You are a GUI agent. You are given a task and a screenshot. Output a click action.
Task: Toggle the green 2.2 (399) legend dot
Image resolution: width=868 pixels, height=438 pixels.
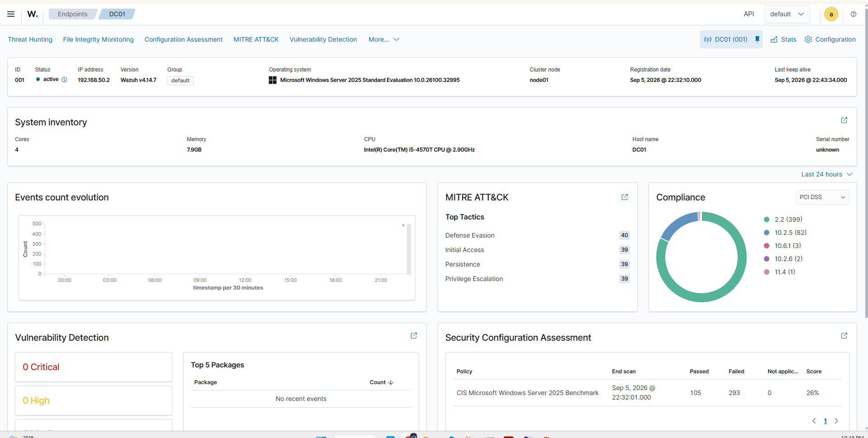coord(767,219)
